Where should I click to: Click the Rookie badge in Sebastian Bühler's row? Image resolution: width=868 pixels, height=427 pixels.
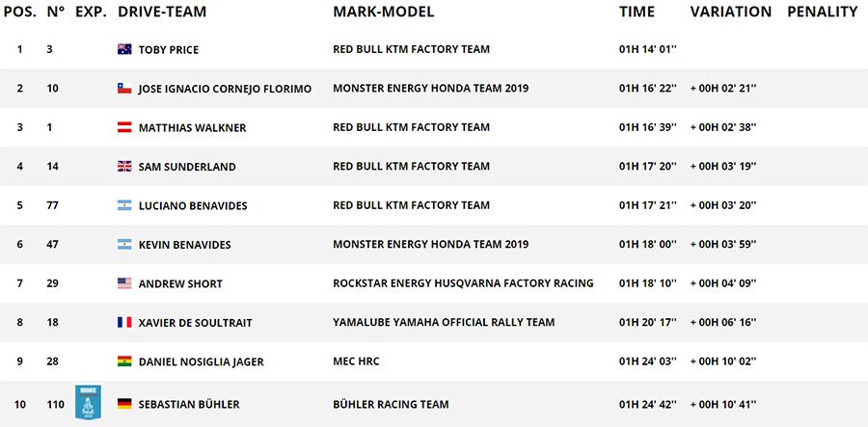[89, 402]
